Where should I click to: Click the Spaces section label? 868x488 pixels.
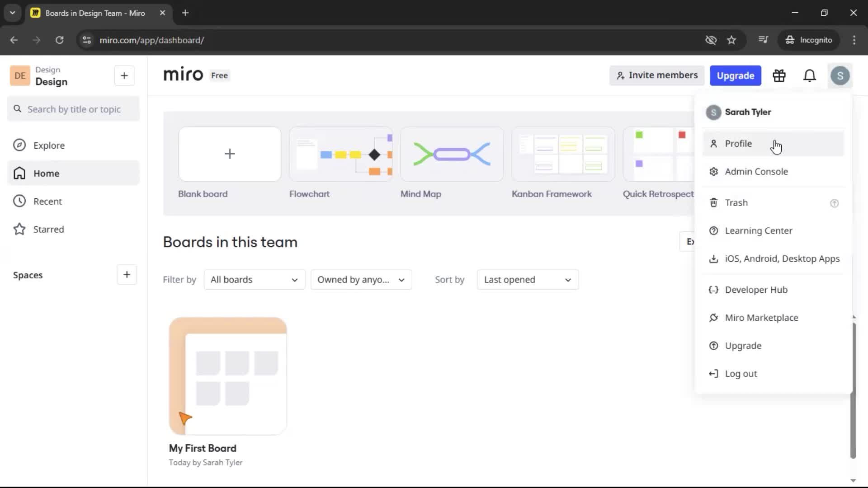click(x=28, y=275)
